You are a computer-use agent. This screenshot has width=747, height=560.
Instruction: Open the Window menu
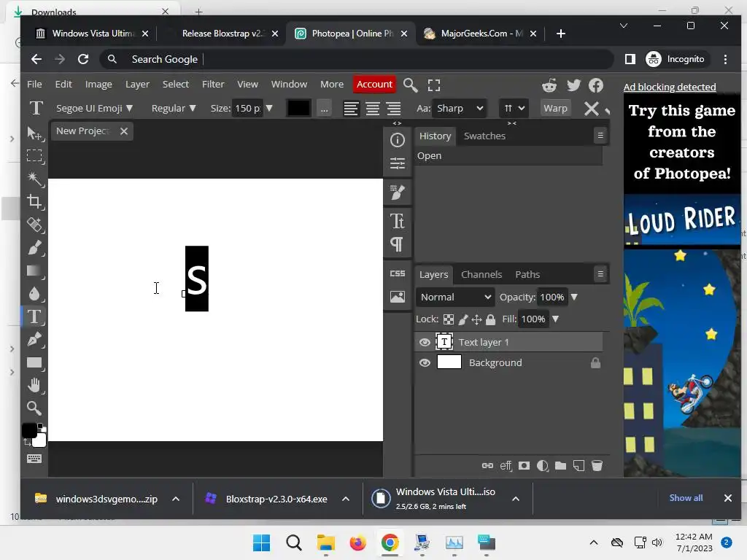tap(289, 85)
